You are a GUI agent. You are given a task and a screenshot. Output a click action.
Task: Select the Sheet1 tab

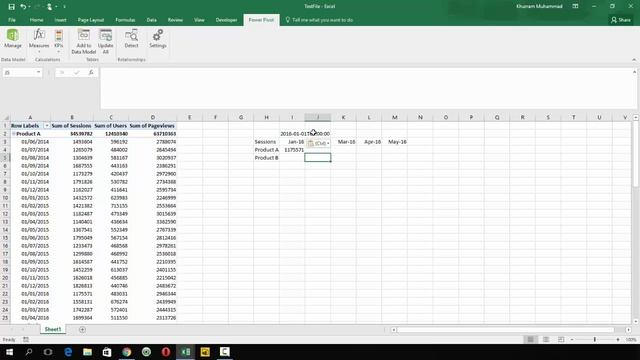(53, 329)
